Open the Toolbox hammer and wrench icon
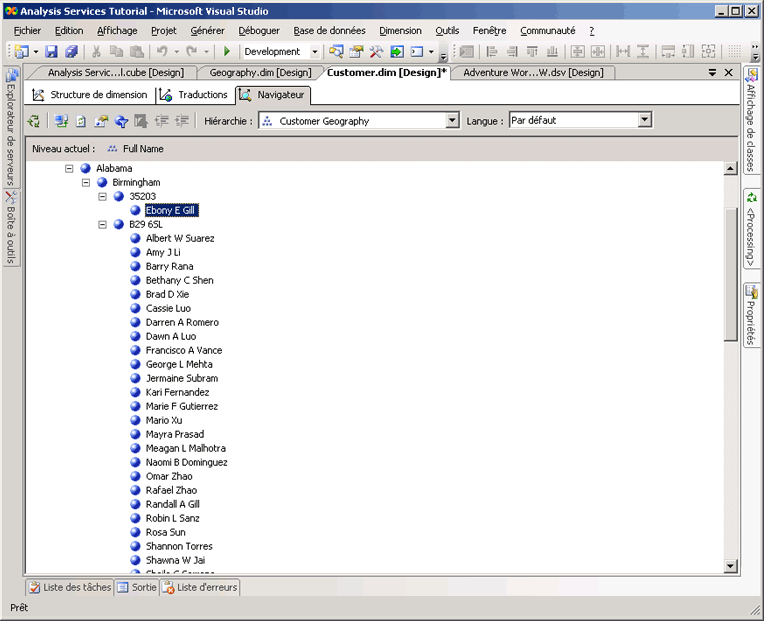The image size is (764, 621). (x=376, y=51)
